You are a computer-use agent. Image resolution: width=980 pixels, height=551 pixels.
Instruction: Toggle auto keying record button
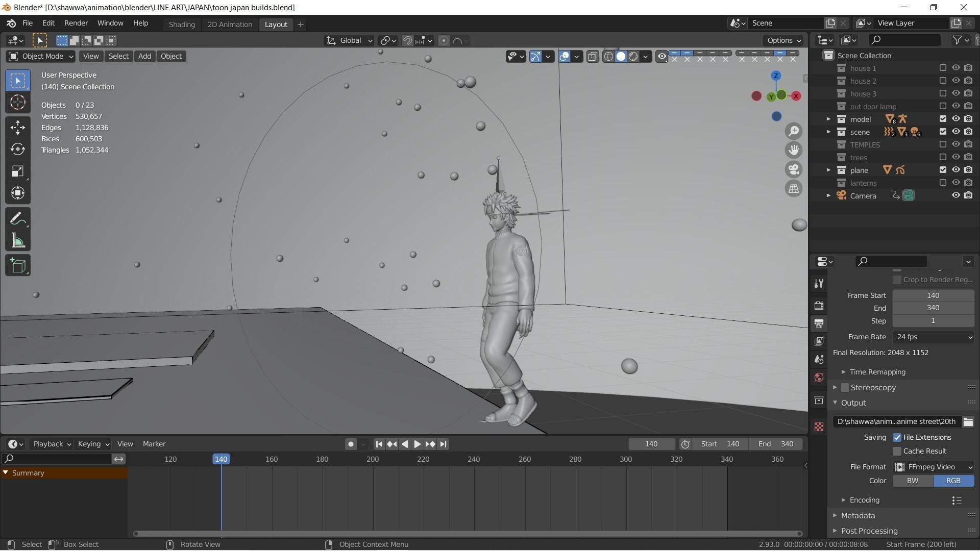pos(351,444)
